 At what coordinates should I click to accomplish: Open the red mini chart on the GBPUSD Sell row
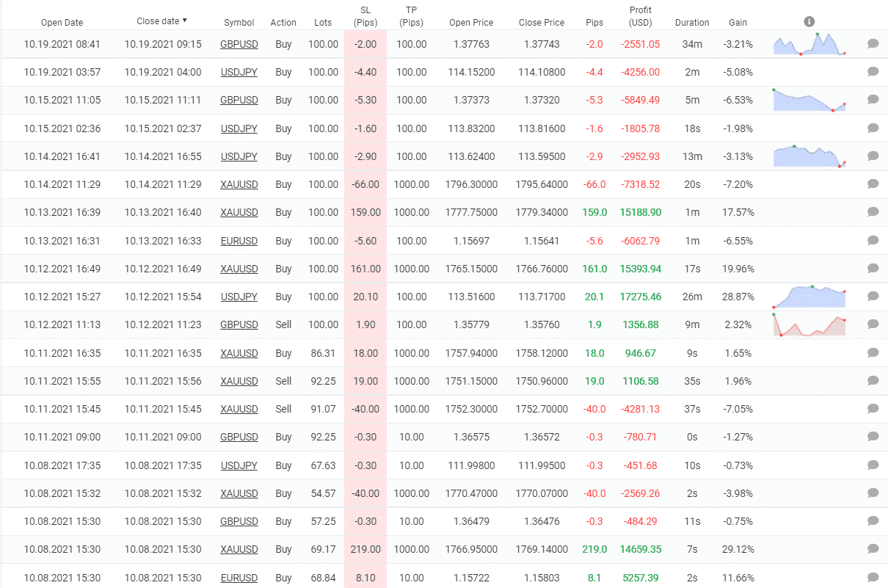pyautogui.click(x=809, y=324)
